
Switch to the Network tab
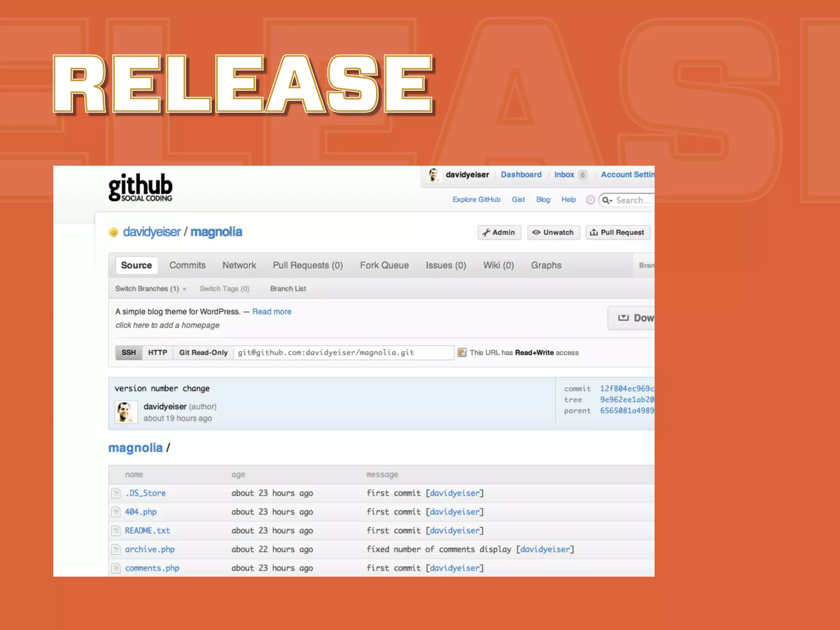pos(239,265)
